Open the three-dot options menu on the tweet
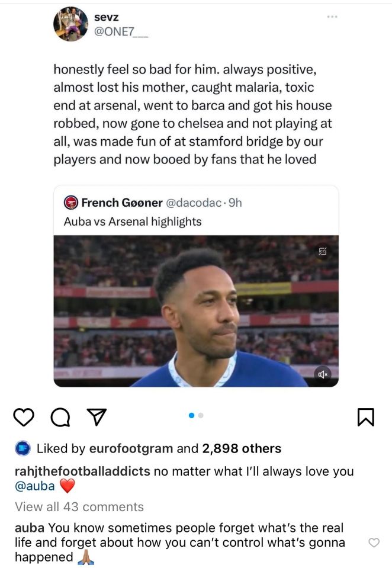This screenshot has height=568, width=392. (332, 17)
